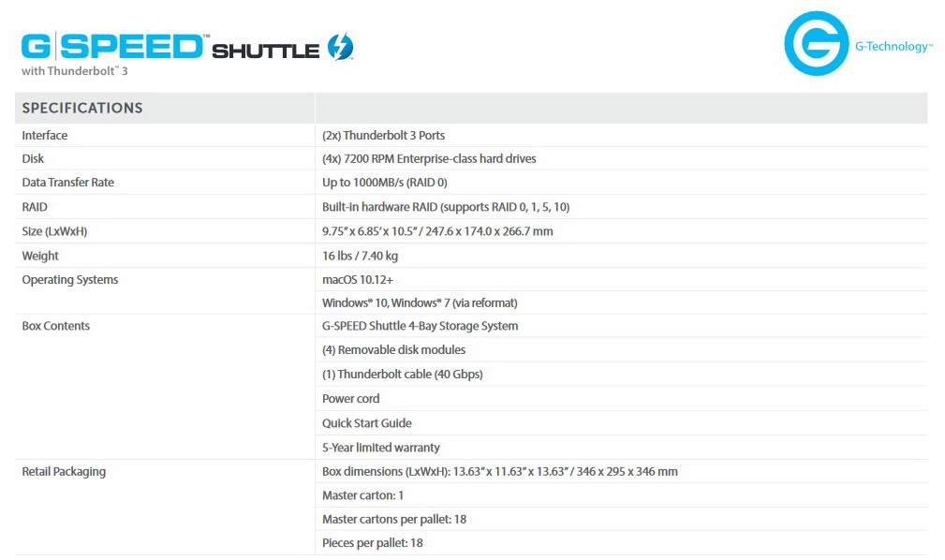Click the "5-Year limited warranty" entry
945x560 pixels.
[x=381, y=448]
